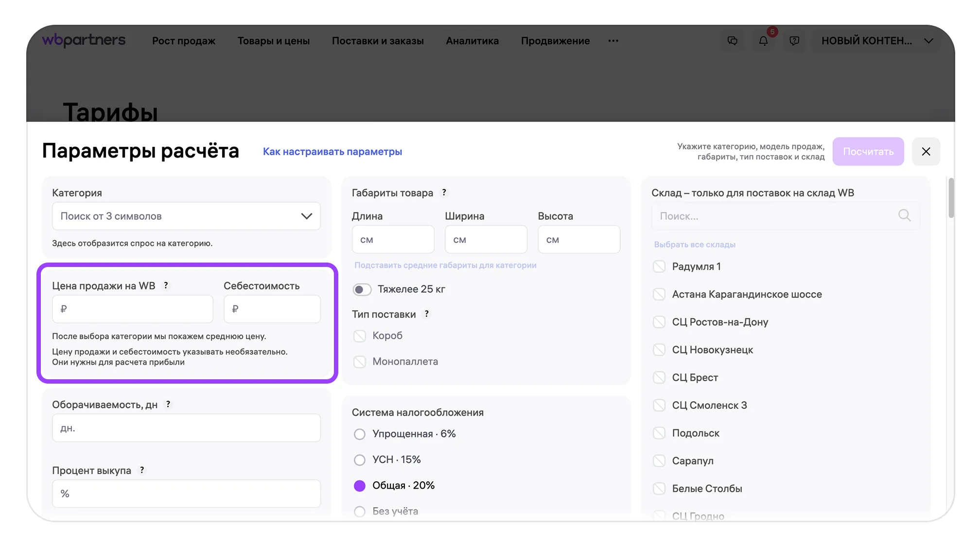Screen dimensions: 980x547
Task: Click the wbpartners logo
Action: (84, 40)
